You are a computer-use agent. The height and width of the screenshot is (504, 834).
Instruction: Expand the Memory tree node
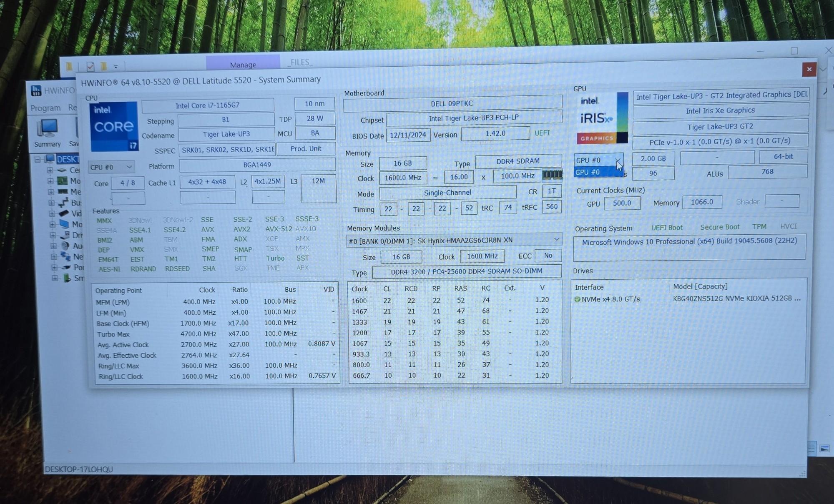pos(51,192)
